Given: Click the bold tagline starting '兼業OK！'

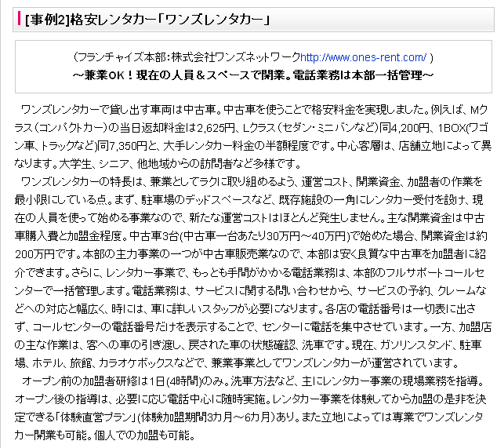Looking at the screenshot, I should [x=252, y=75].
